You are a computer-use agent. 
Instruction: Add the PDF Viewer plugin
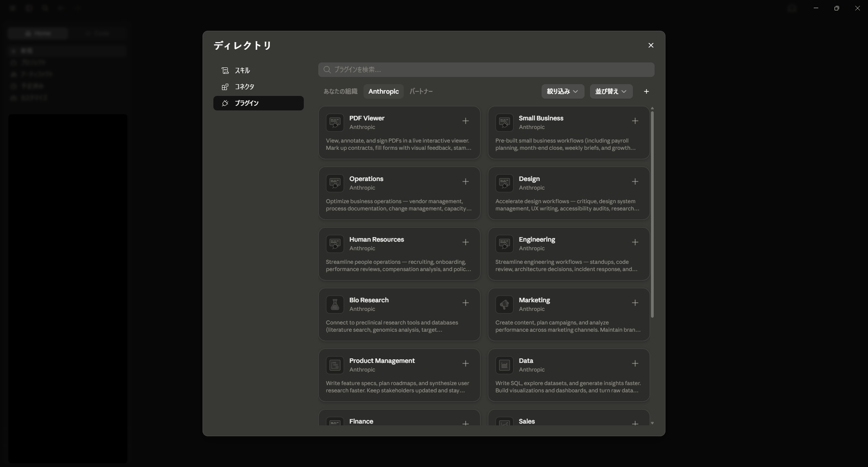pos(466,121)
